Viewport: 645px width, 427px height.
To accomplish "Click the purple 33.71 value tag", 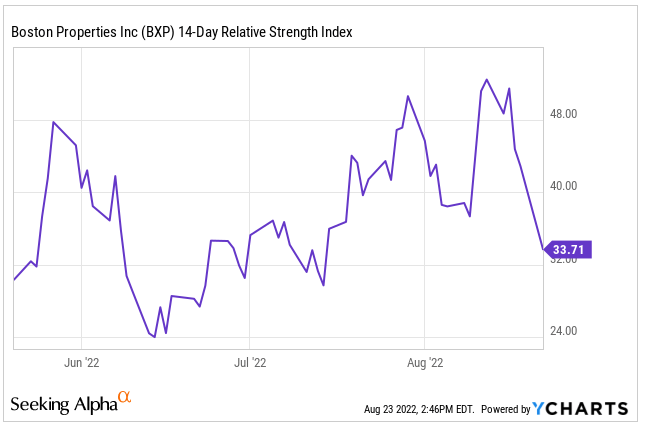I will (x=567, y=249).
